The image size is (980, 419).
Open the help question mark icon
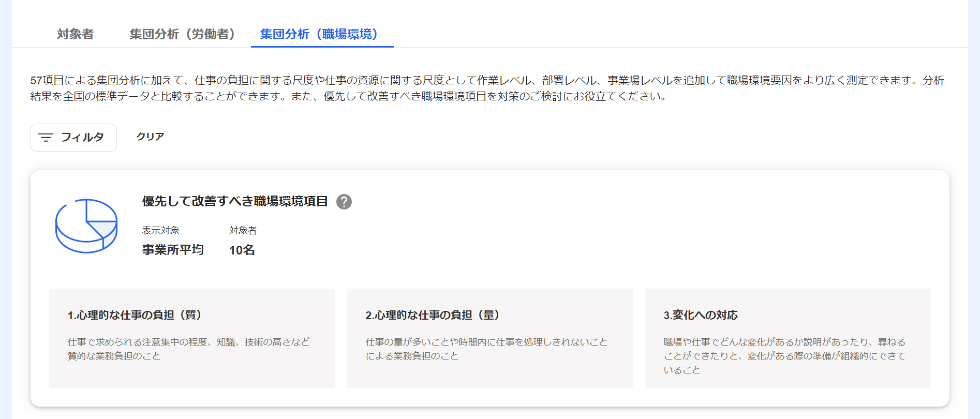point(344,202)
